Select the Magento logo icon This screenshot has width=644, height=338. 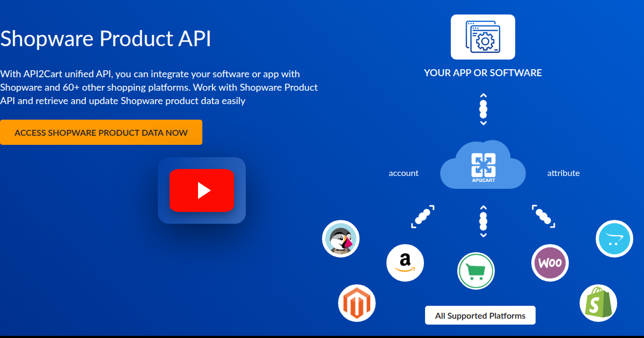point(357,303)
